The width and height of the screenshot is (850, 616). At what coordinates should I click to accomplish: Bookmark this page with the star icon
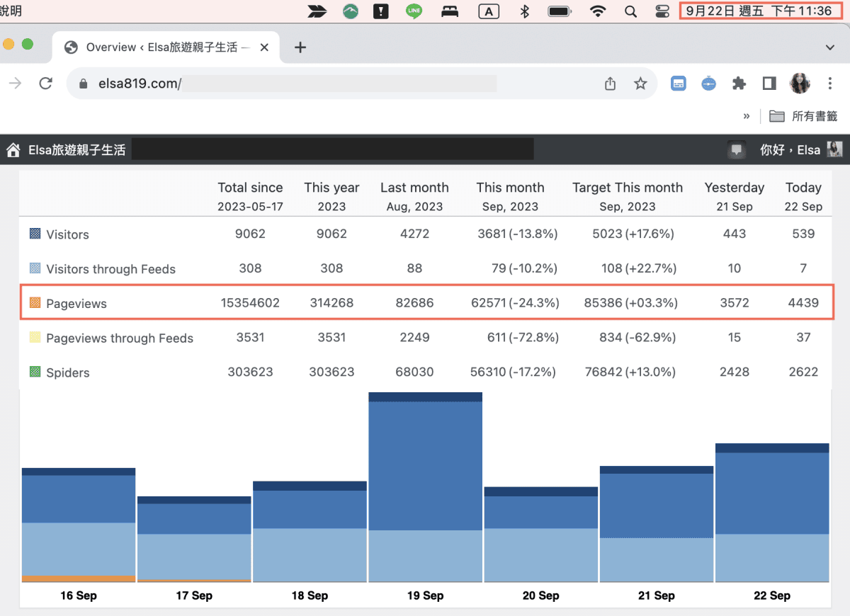pos(640,84)
